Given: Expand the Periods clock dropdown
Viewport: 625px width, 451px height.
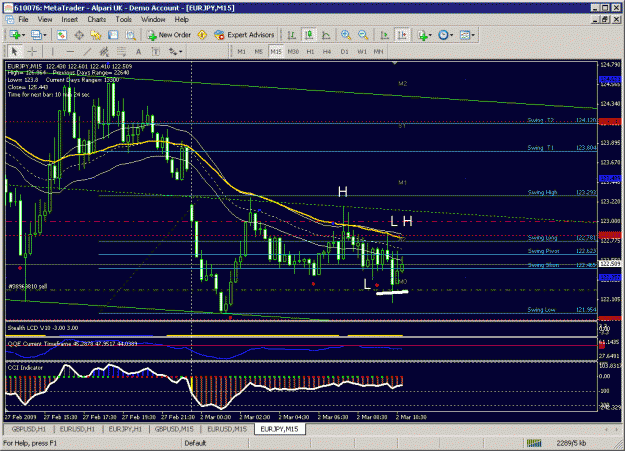Looking at the screenshot, I should pyautogui.click(x=451, y=35).
